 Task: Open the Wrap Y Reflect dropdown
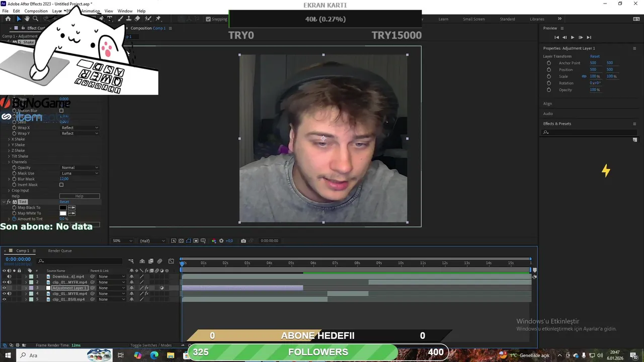(80, 133)
